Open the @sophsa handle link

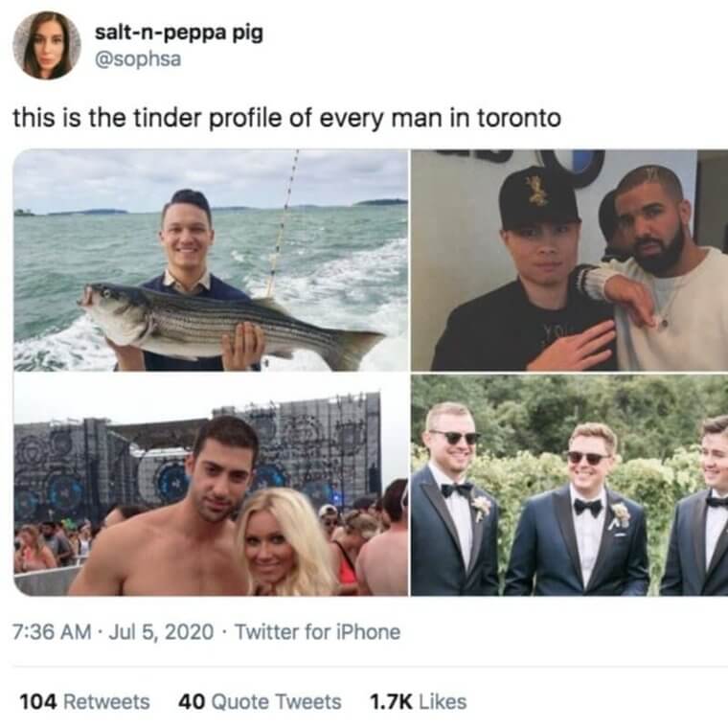138,59
